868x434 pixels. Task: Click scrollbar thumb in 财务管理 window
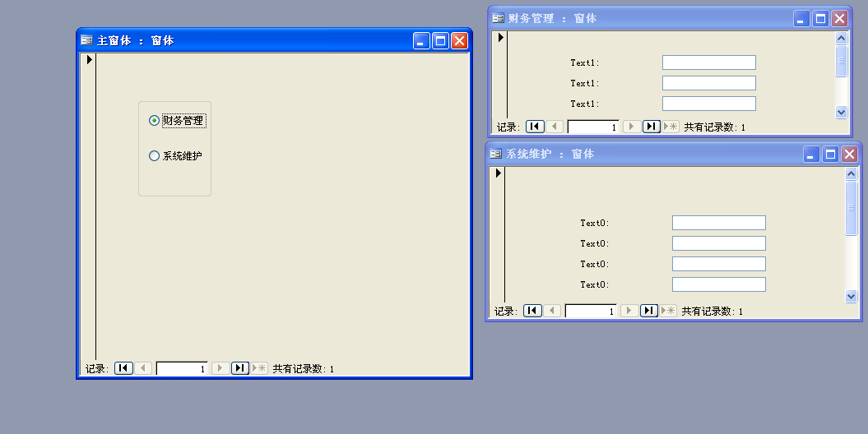[x=841, y=60]
